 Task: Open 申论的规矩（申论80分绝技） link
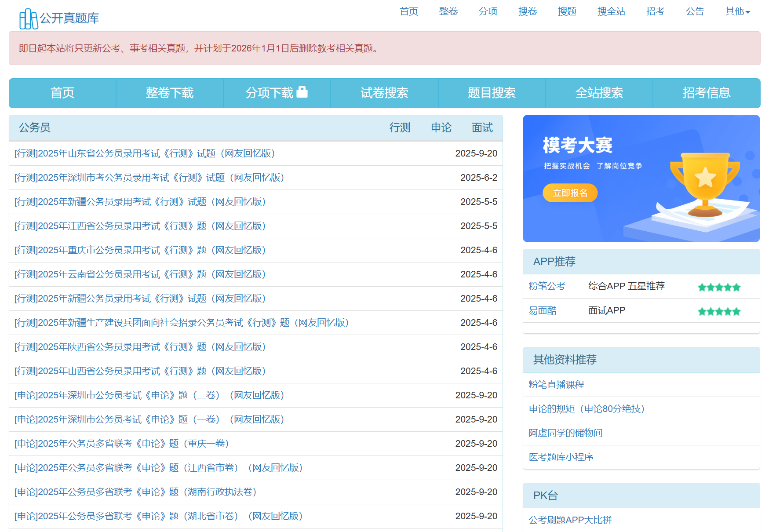click(586, 409)
